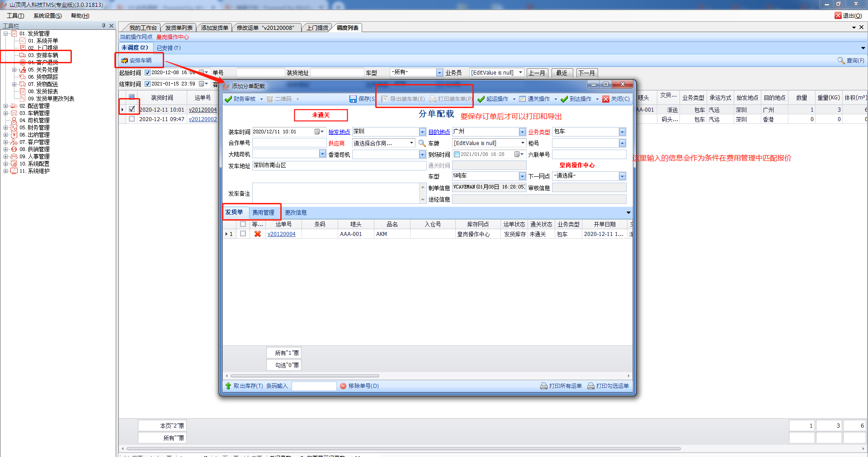Click the 查询 search icon at top right

pyautogui.click(x=841, y=61)
